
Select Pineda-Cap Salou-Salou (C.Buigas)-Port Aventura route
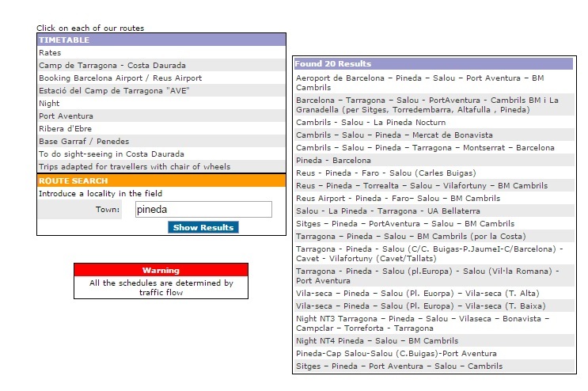[x=396, y=354]
